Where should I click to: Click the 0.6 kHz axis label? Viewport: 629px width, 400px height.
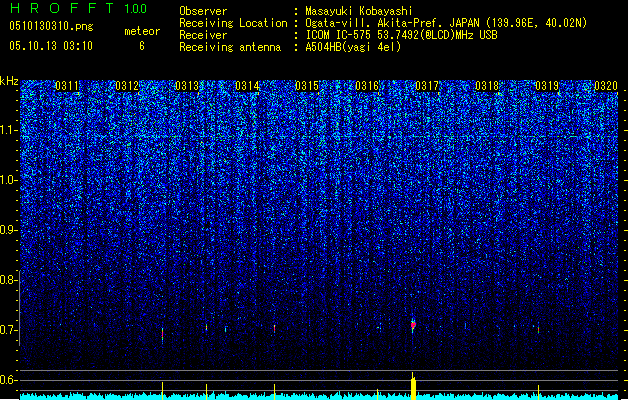(9, 380)
